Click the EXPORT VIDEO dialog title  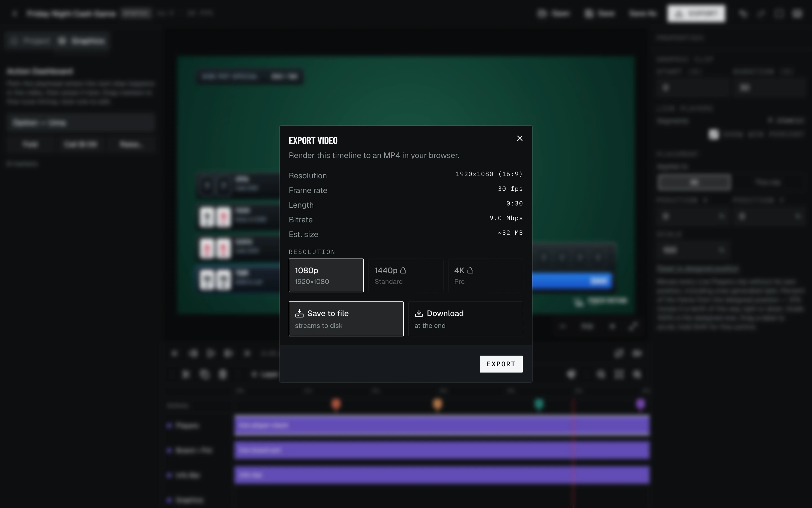[x=313, y=141]
